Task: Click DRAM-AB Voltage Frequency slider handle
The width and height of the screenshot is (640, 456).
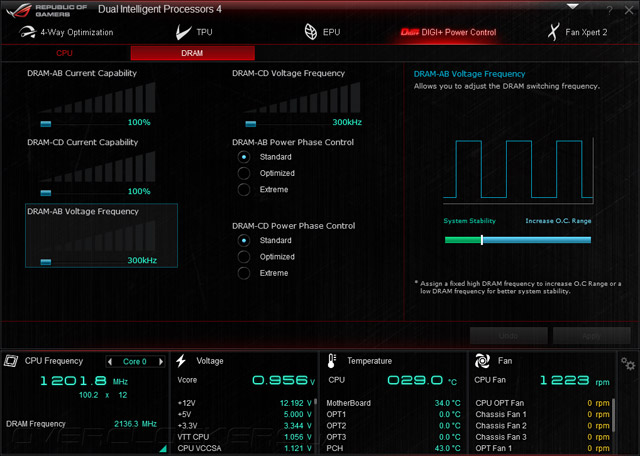Action: click(46, 262)
